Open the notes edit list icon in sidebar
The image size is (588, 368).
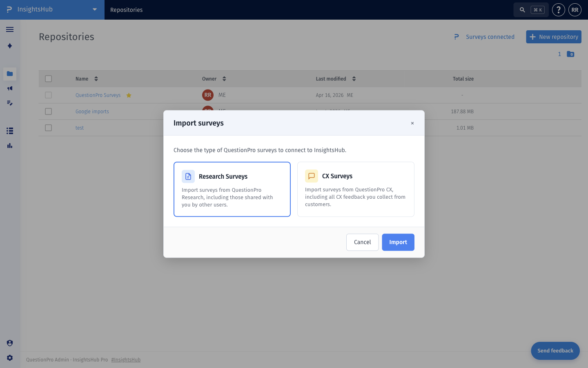[10, 103]
